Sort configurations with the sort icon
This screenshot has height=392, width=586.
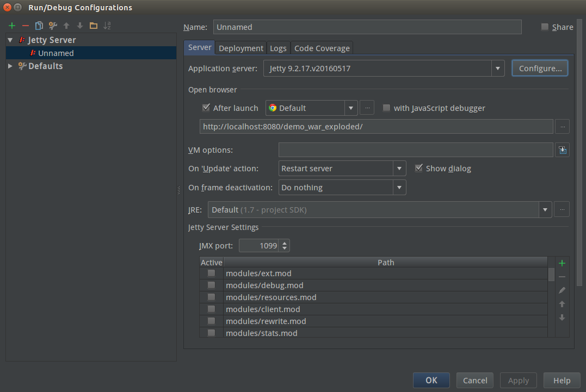click(107, 25)
